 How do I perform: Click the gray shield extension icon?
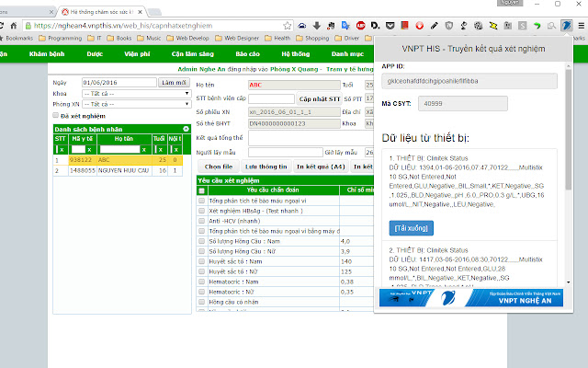pos(449,26)
